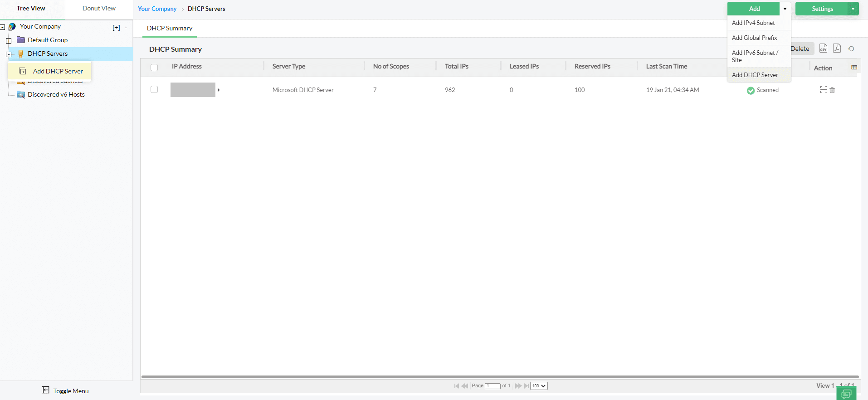Click the Your Company globe icon
The height and width of the screenshot is (400, 868).
(x=12, y=27)
